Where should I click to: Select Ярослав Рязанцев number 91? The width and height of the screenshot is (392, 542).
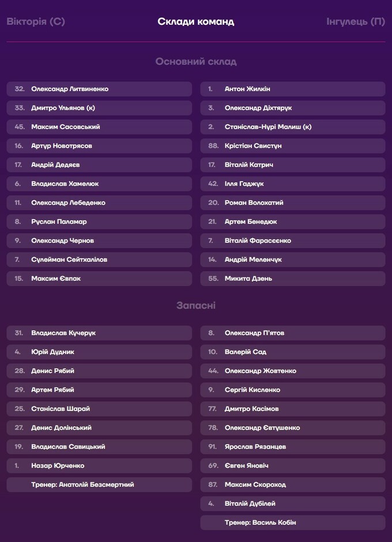click(293, 447)
